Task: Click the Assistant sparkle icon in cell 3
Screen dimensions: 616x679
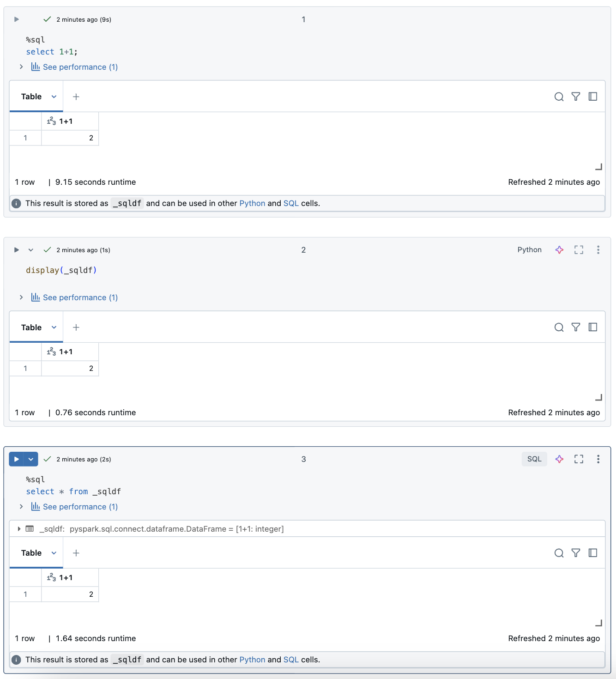Action: (559, 459)
